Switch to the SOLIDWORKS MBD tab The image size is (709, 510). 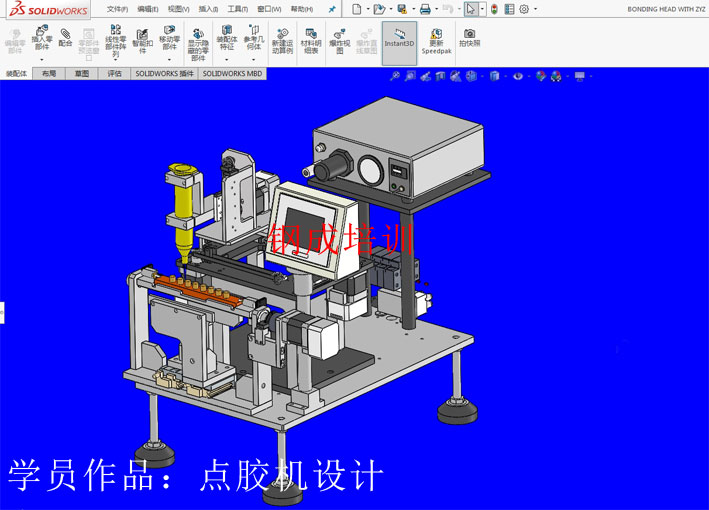click(x=232, y=74)
